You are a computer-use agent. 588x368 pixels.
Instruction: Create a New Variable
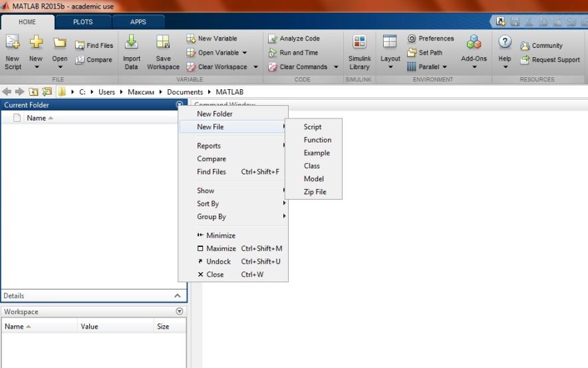pos(212,38)
